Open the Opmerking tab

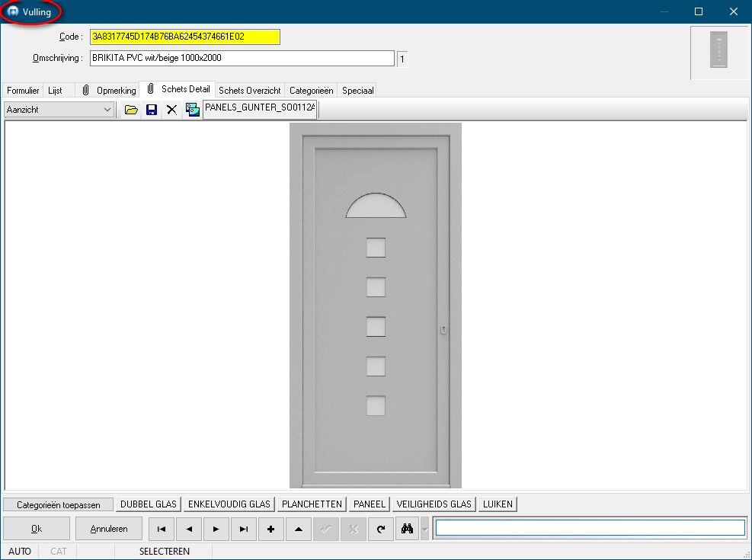pyautogui.click(x=109, y=90)
